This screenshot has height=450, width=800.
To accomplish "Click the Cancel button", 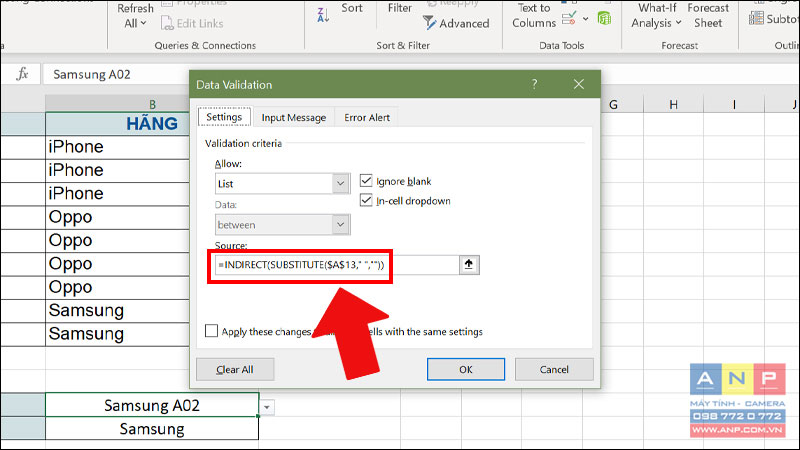I will pyautogui.click(x=554, y=369).
